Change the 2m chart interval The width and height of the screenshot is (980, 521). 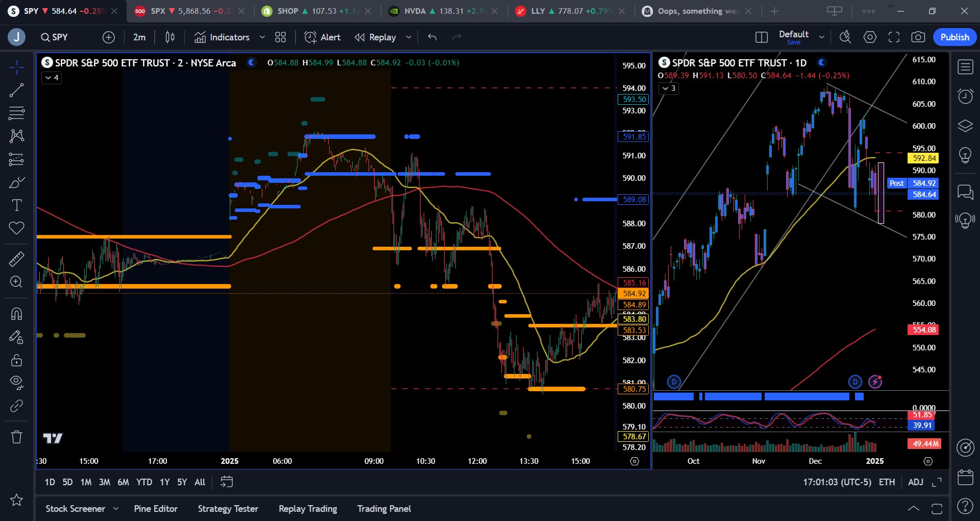pos(139,37)
